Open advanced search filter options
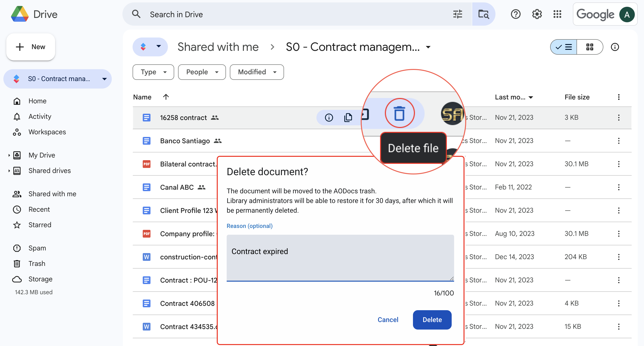The image size is (644, 346). [457, 14]
